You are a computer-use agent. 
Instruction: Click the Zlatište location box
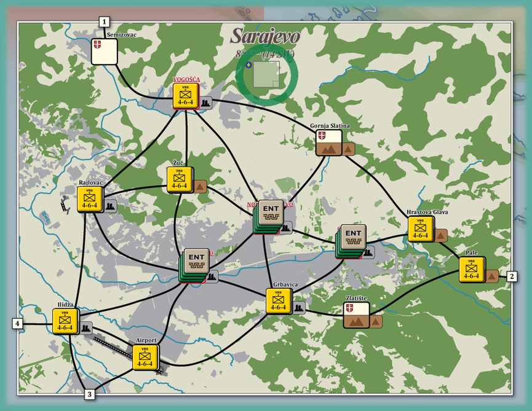[356, 315]
